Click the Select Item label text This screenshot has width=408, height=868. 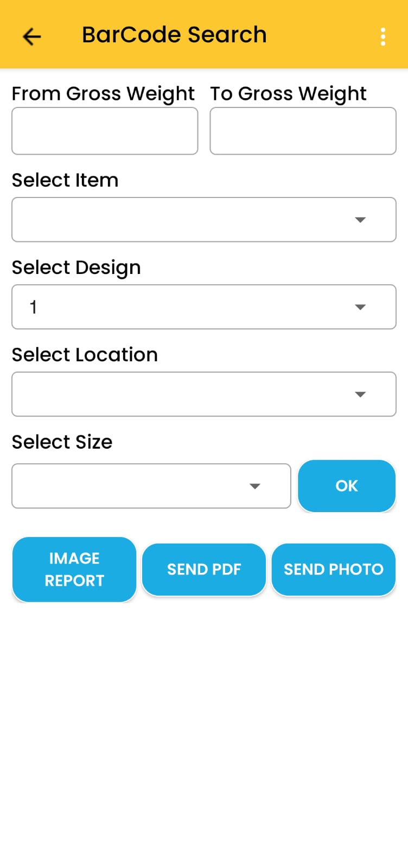[65, 180]
